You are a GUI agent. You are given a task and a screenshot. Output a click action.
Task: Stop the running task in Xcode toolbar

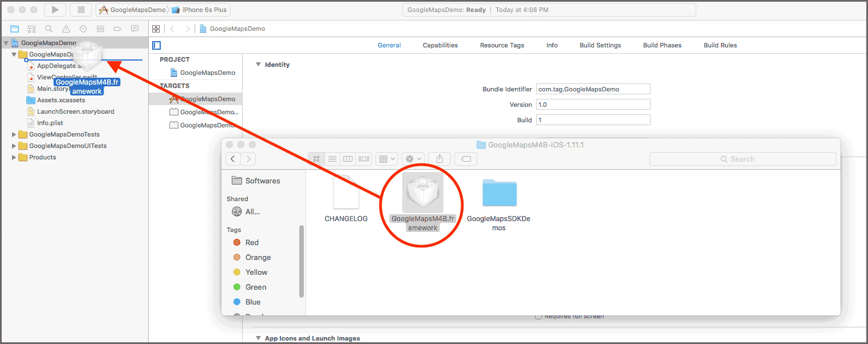click(81, 10)
